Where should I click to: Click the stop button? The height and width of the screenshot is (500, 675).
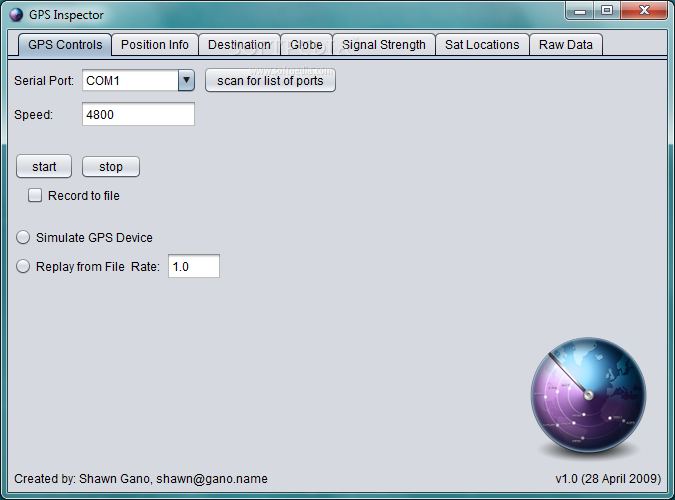pos(111,167)
